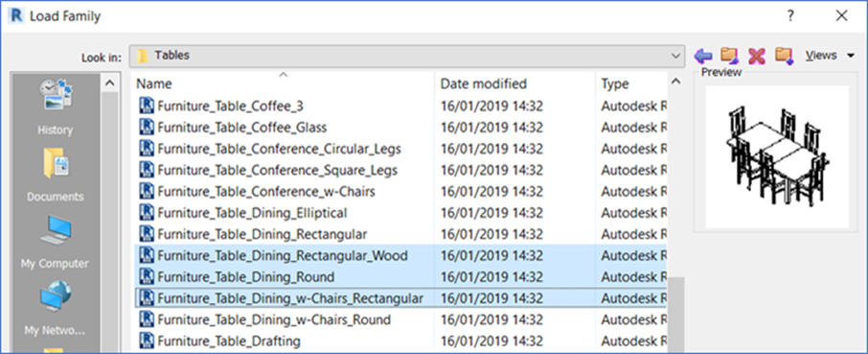Click Type cell of Furniture_Table_Dining_Round row
Image resolution: width=868 pixels, height=354 pixels.
[x=634, y=276]
